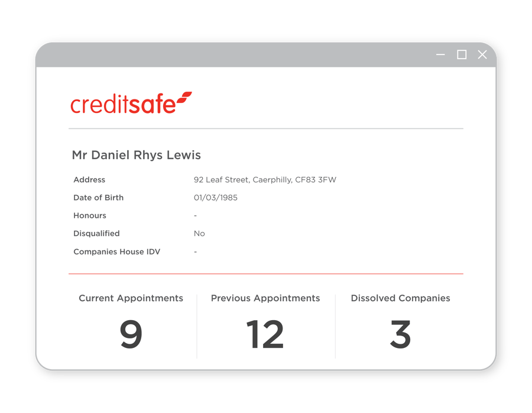Viewport: 532px width, 413px height.
Task: Click the Disqualified label
Action: click(x=96, y=234)
